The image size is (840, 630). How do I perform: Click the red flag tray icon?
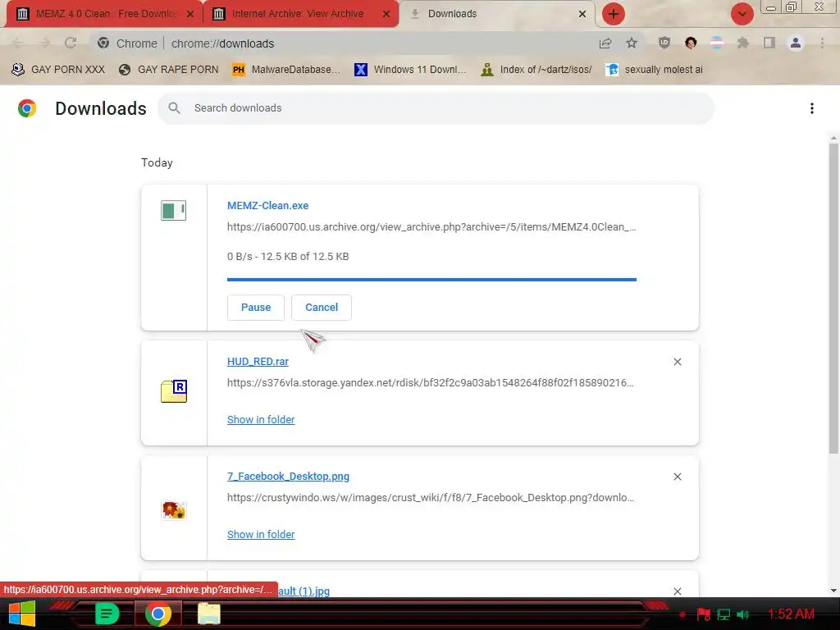[703, 614]
